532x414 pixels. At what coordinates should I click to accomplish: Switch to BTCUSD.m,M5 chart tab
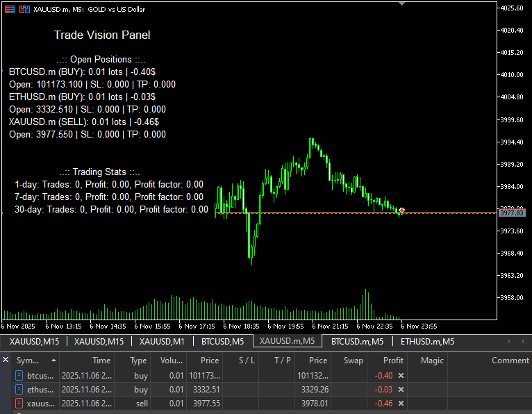[x=357, y=341]
